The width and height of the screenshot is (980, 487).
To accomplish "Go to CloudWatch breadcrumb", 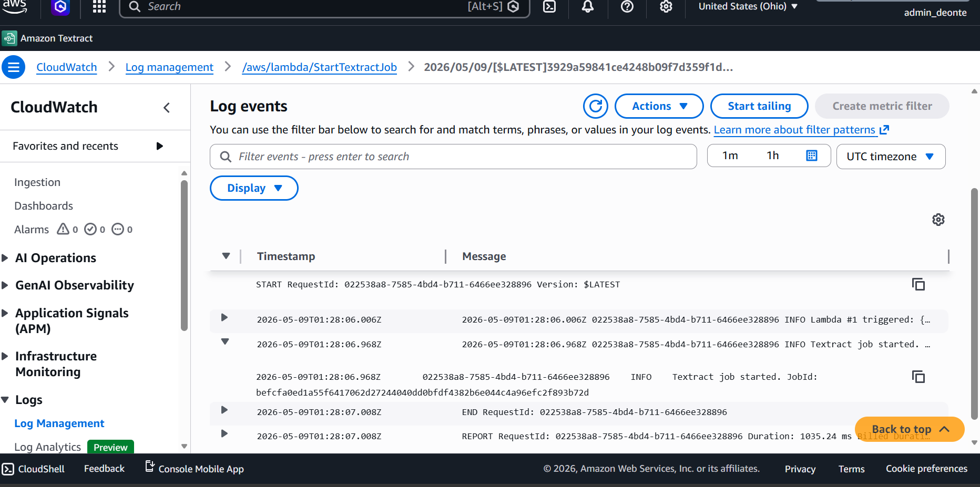I will 67,67.
